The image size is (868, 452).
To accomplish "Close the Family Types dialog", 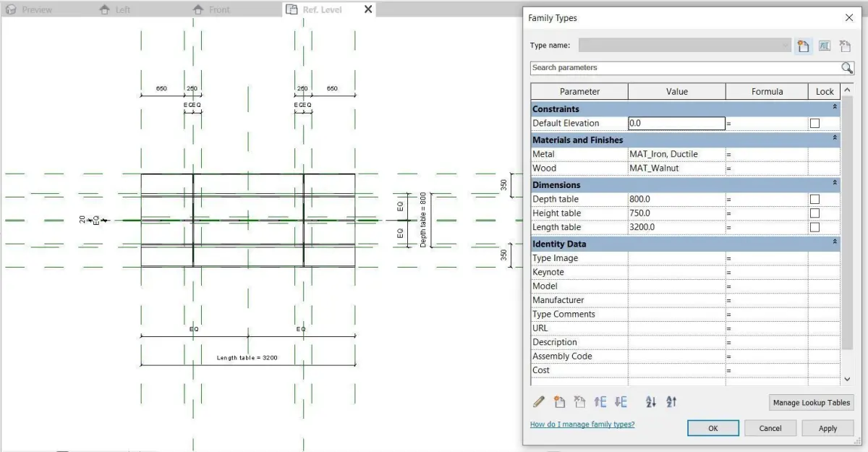I will pos(849,17).
